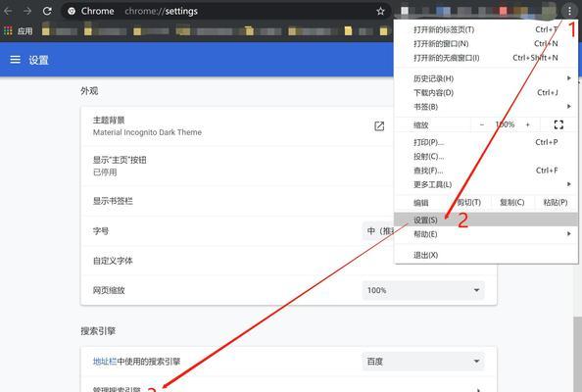Click the 搜索引擎 section heading
Screen dimensions: 582x392
coord(98,331)
